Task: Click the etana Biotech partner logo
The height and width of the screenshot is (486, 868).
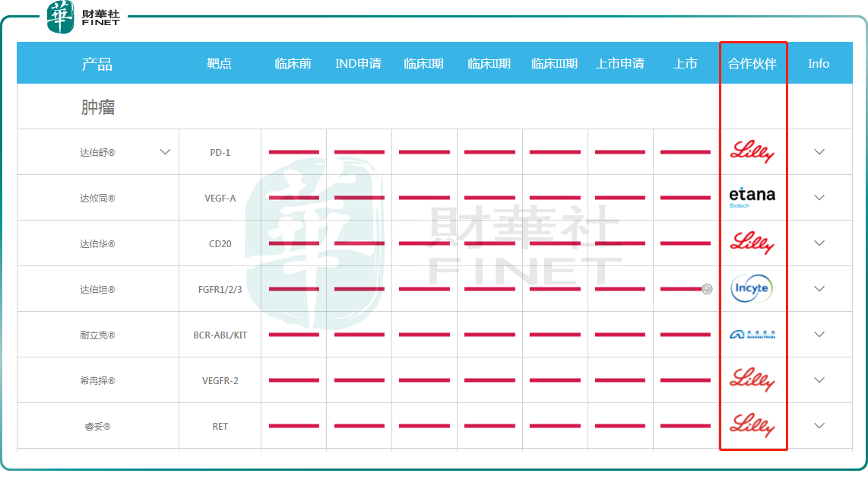Action: 752,197
